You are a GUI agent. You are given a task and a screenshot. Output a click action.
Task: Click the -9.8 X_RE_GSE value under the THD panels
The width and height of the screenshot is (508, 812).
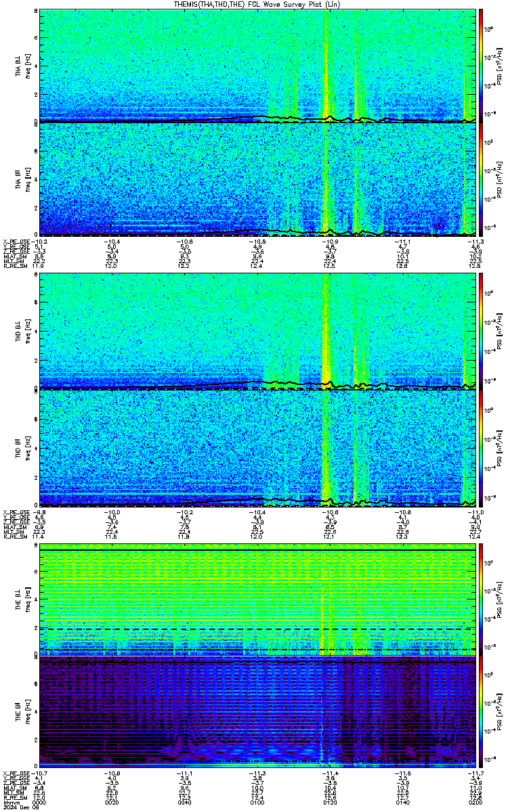point(39,512)
